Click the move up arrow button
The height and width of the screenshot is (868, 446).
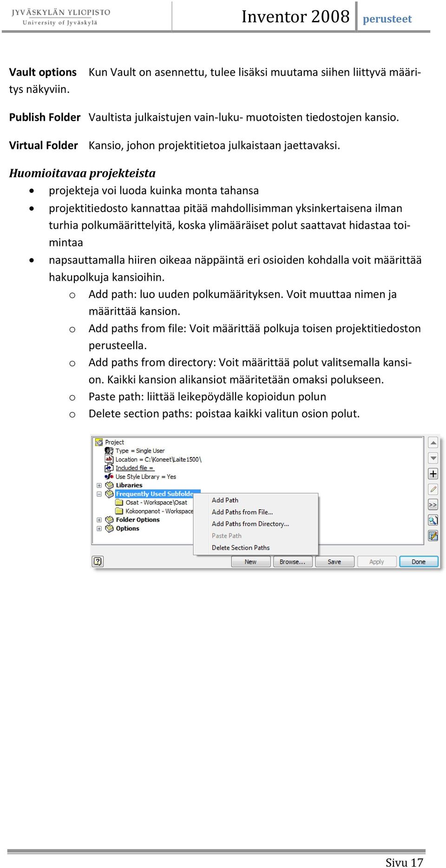click(433, 443)
